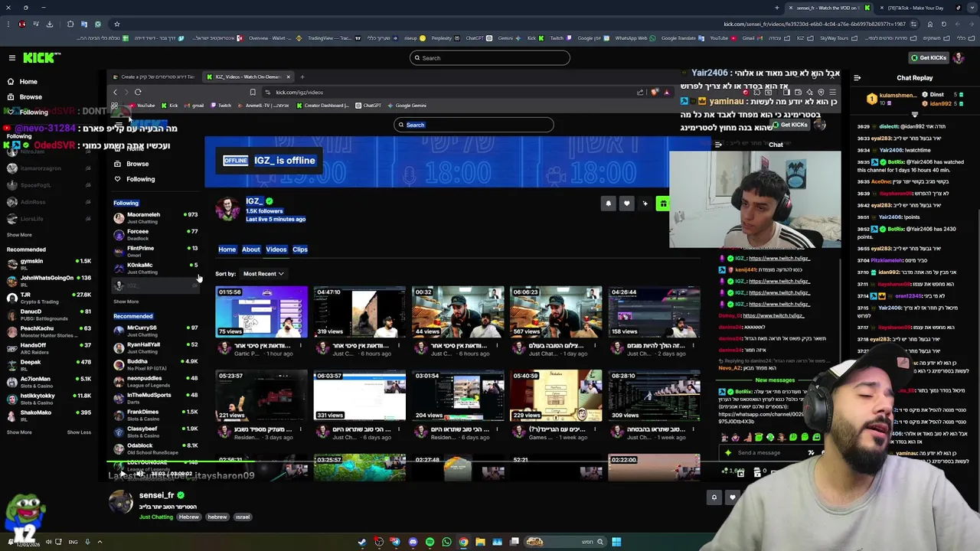Show hidden tray icons chevron

[x=100, y=542]
